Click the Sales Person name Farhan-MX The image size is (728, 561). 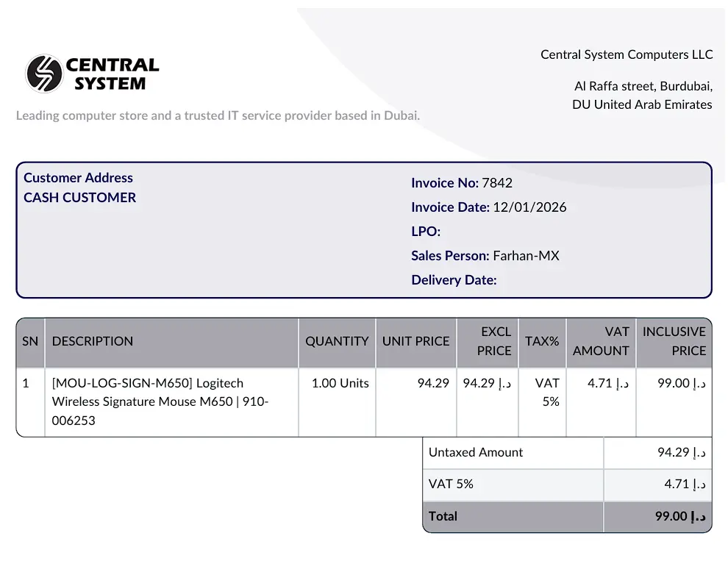[x=526, y=256]
